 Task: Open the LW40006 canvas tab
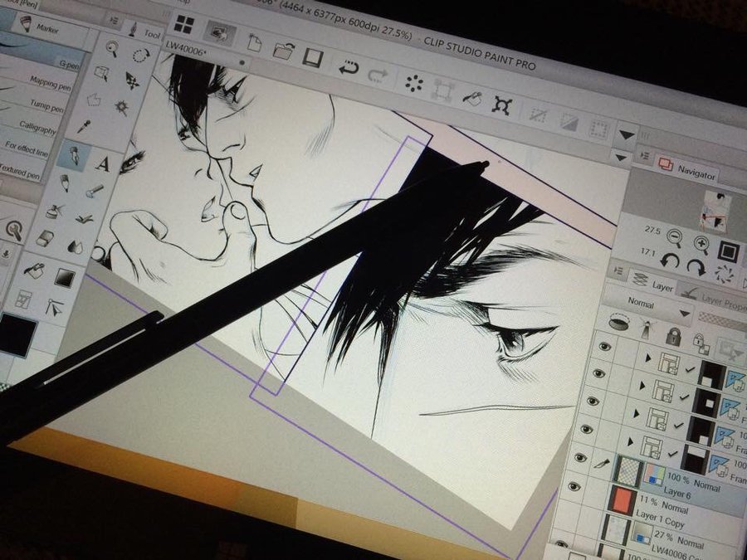(x=187, y=44)
